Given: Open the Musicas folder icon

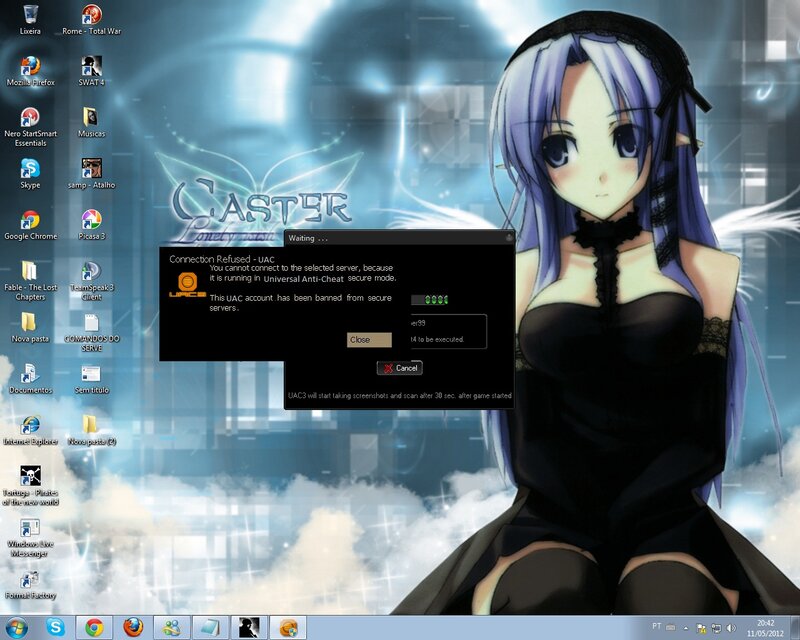Looking at the screenshot, I should 91,122.
